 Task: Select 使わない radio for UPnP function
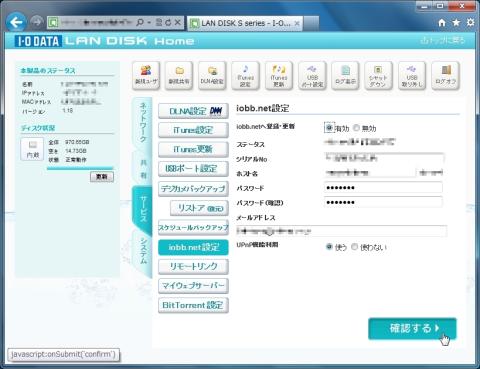[355, 247]
